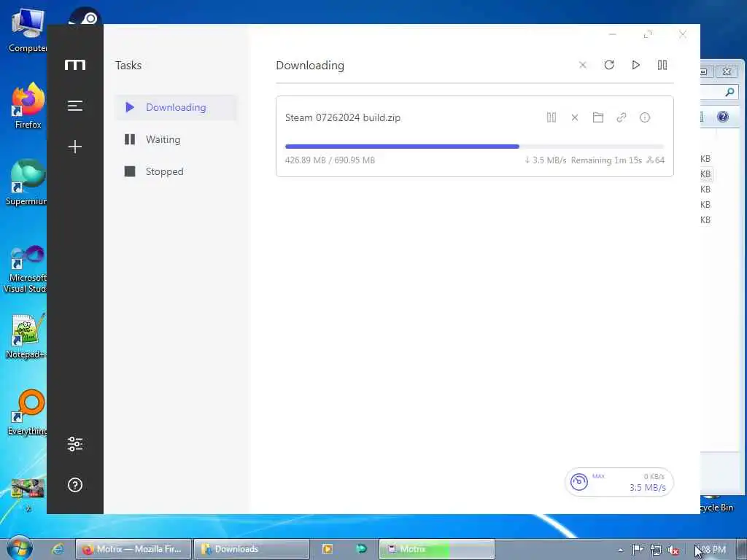Open network tray icon

(656, 550)
